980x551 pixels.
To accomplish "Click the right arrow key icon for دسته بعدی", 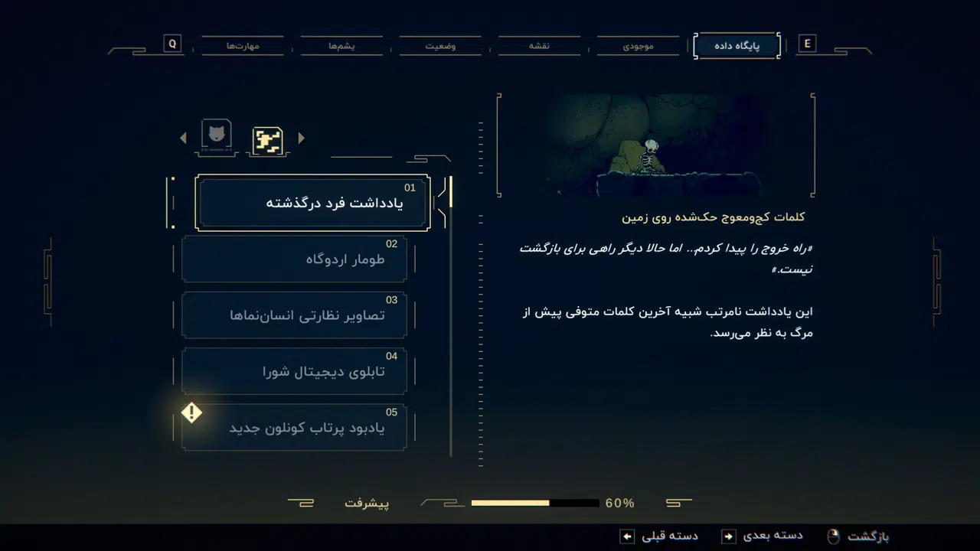I will (x=729, y=536).
